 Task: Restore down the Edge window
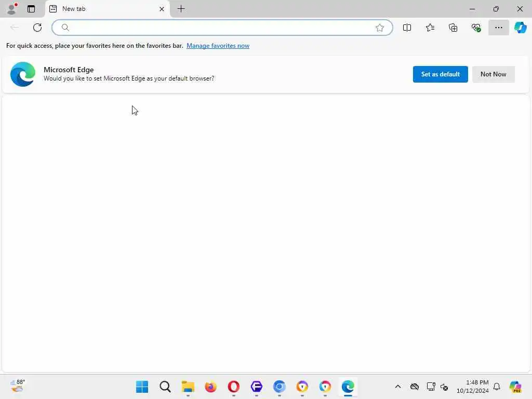click(496, 9)
